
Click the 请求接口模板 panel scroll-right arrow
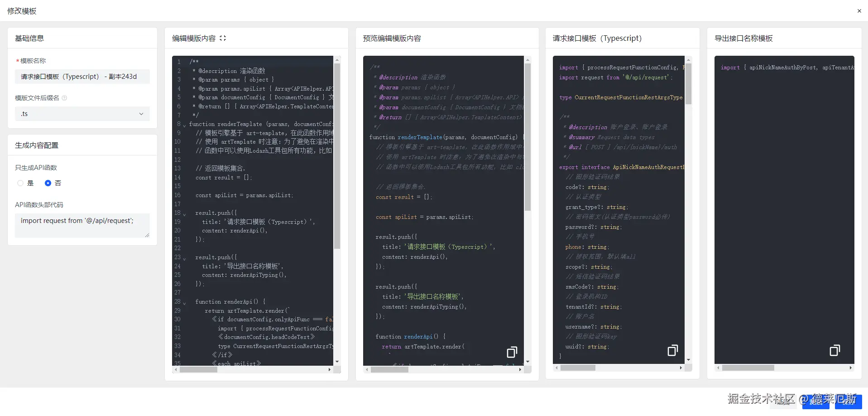click(681, 368)
